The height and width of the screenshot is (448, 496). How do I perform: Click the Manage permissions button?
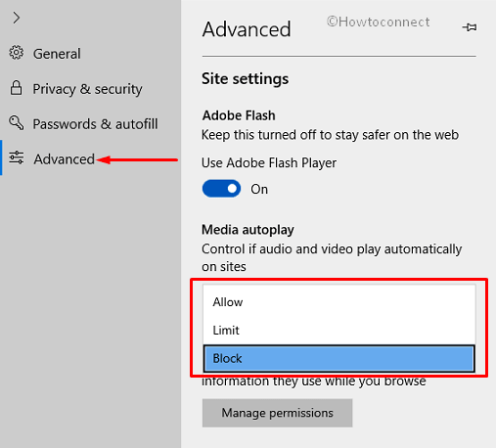pos(277,413)
